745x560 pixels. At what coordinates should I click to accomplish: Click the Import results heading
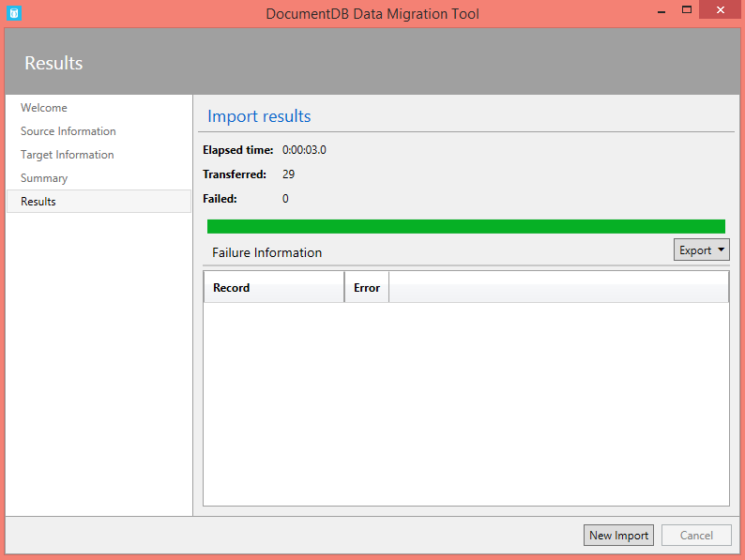(259, 116)
